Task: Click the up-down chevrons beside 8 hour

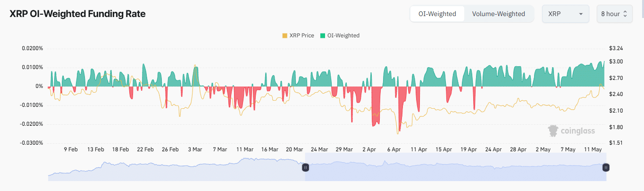Action: tap(625, 14)
